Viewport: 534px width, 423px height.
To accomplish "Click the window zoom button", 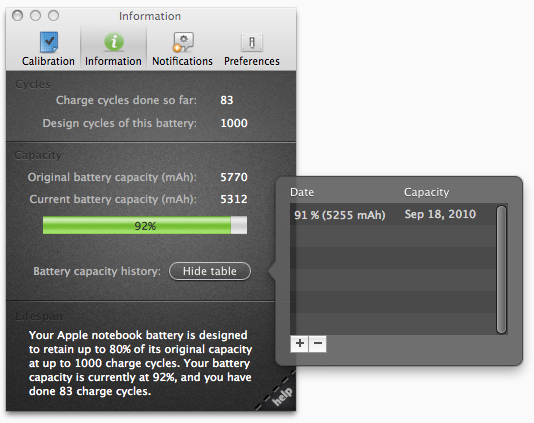I will [x=53, y=16].
